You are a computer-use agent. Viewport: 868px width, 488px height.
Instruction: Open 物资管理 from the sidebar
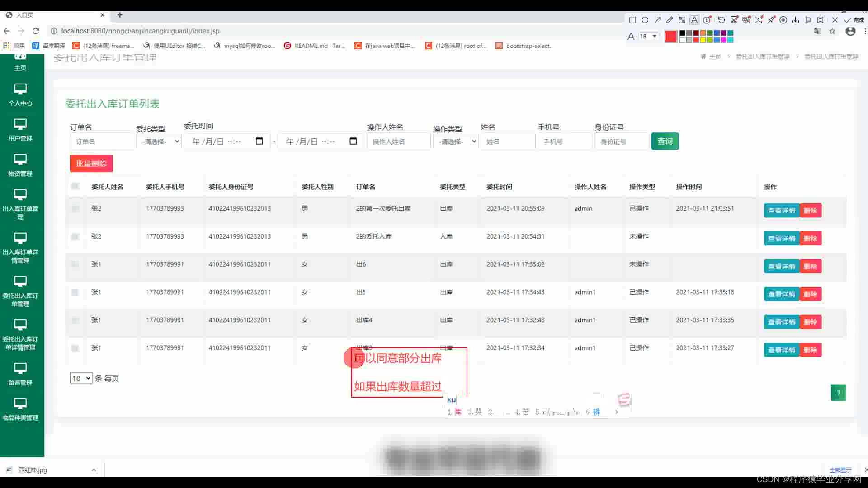point(20,165)
